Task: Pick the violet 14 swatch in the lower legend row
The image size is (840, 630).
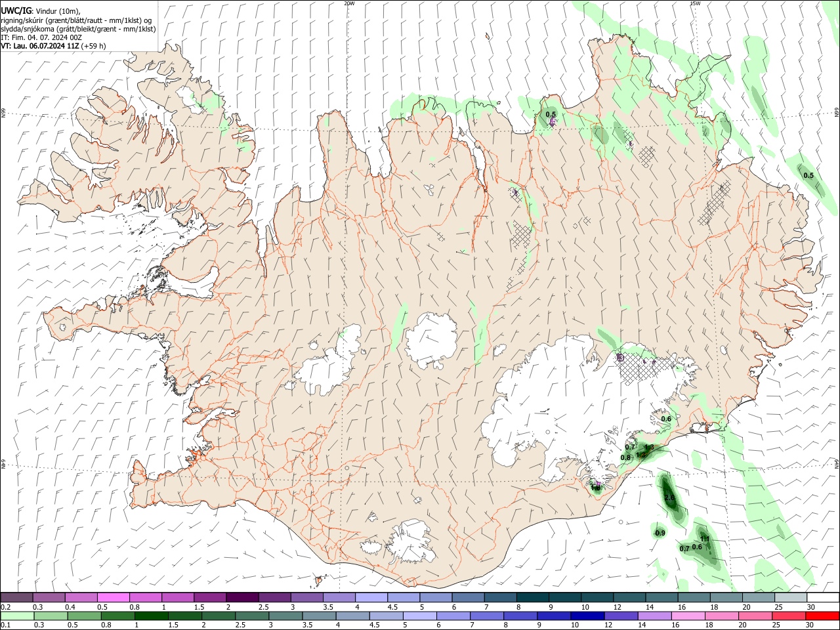Action: (654, 616)
